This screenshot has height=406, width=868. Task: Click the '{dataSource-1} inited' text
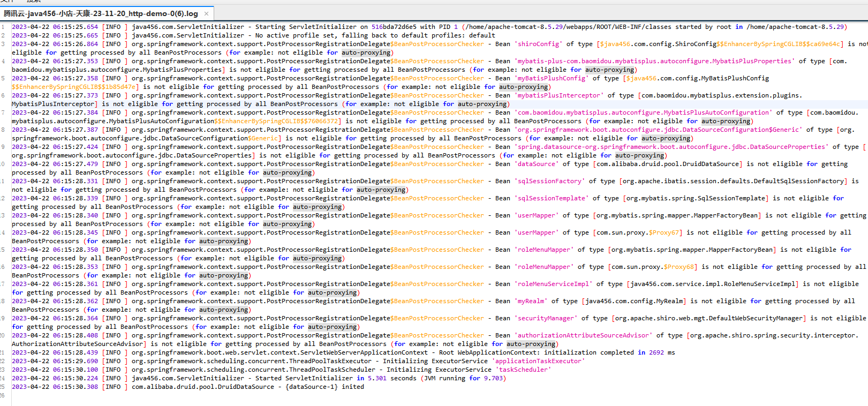[324, 387]
